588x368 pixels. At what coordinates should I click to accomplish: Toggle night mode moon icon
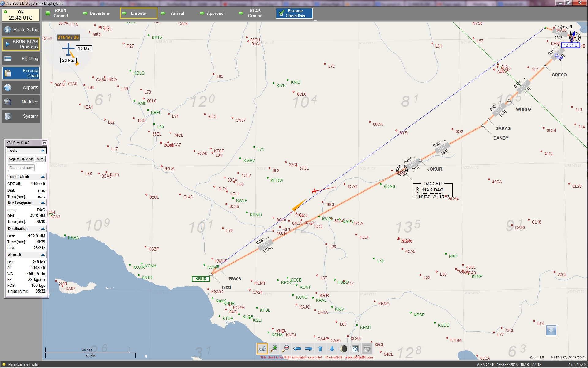click(344, 349)
